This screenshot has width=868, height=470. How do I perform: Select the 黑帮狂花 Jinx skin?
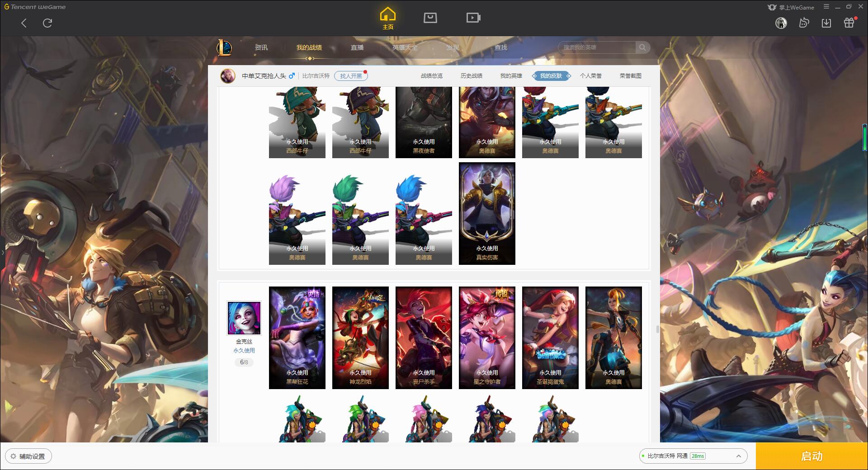297,338
